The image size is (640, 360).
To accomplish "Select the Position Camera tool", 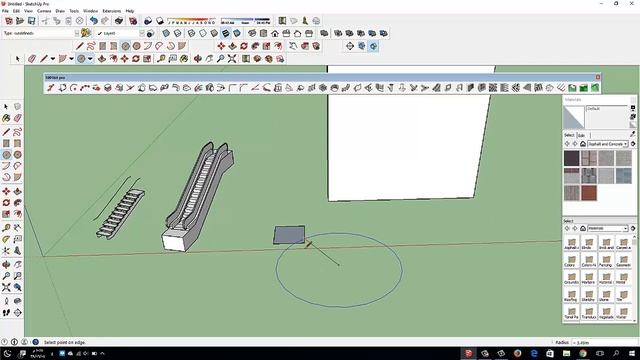I will pos(6,301).
